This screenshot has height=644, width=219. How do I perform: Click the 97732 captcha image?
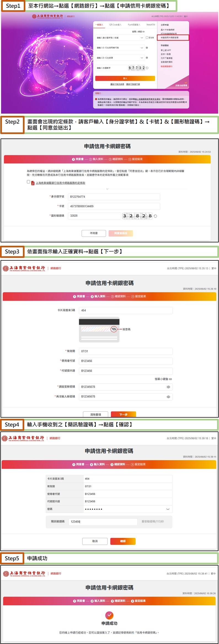[137, 68]
